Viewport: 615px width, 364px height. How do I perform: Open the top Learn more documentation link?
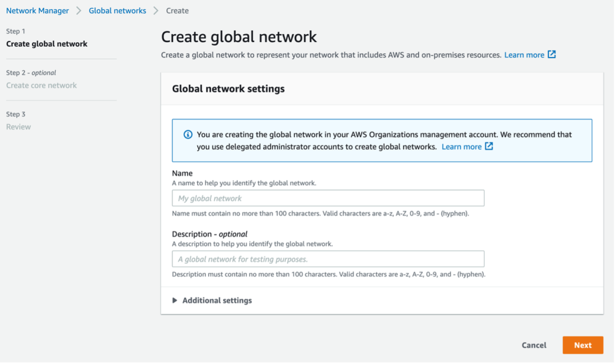(x=525, y=55)
